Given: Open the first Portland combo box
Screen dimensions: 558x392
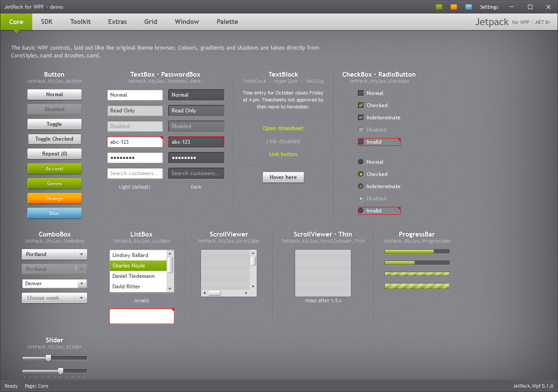Looking at the screenshot, I should 54,254.
